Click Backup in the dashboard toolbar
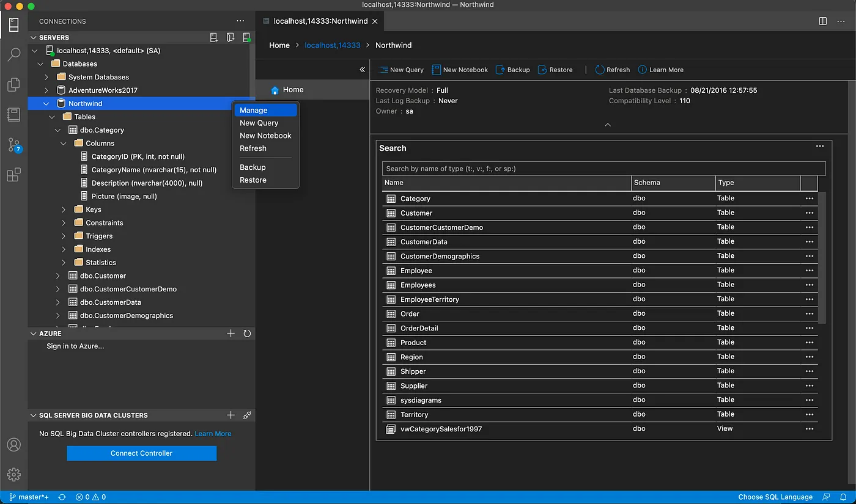 coord(512,70)
